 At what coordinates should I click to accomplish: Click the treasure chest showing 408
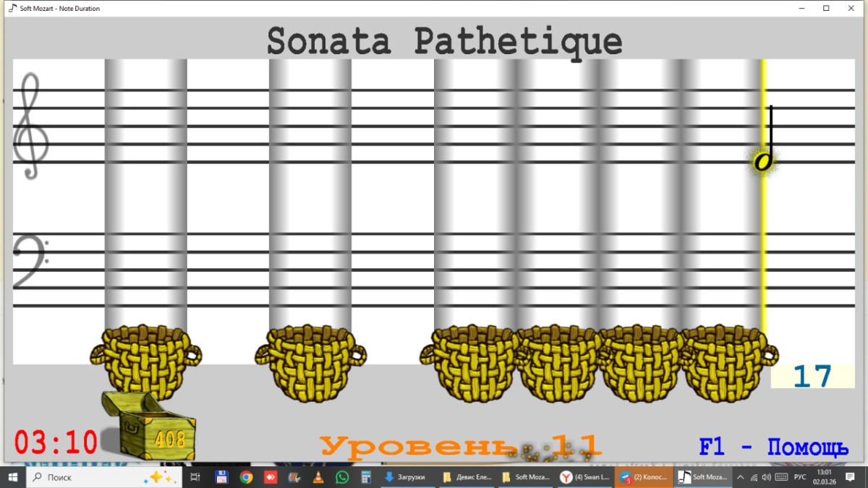tap(149, 428)
